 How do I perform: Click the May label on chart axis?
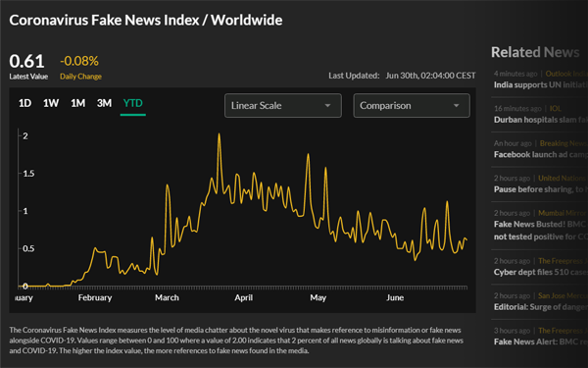(x=318, y=297)
